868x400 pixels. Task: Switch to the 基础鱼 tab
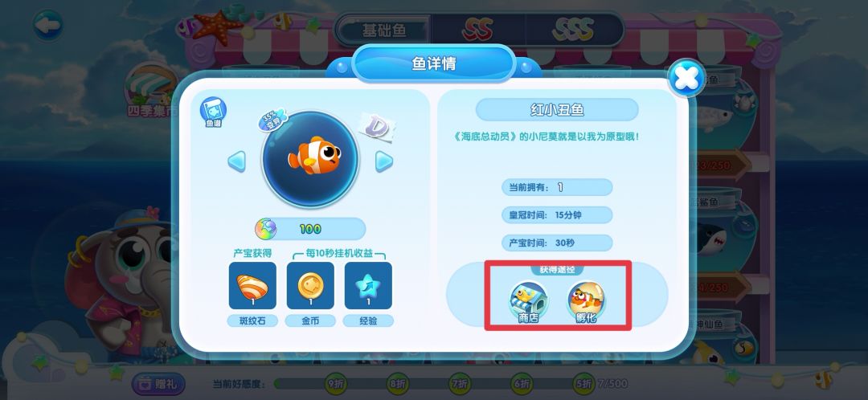click(x=383, y=30)
